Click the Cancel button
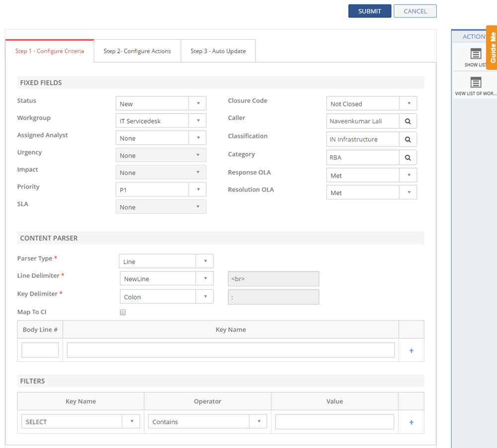 [x=415, y=11]
